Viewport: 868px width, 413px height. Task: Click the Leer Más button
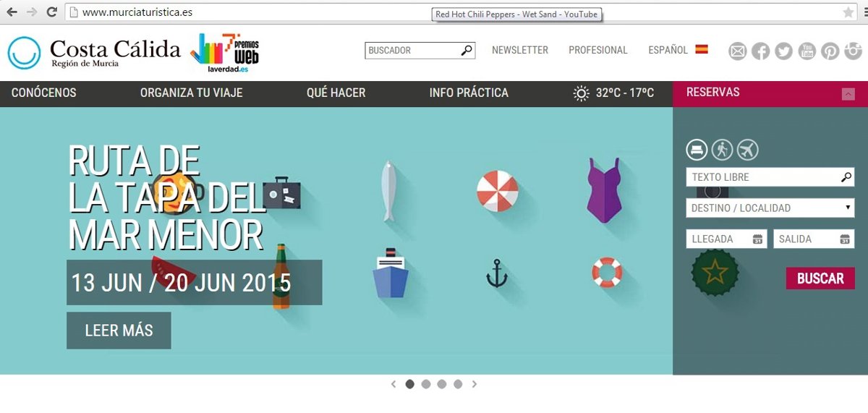click(x=119, y=331)
